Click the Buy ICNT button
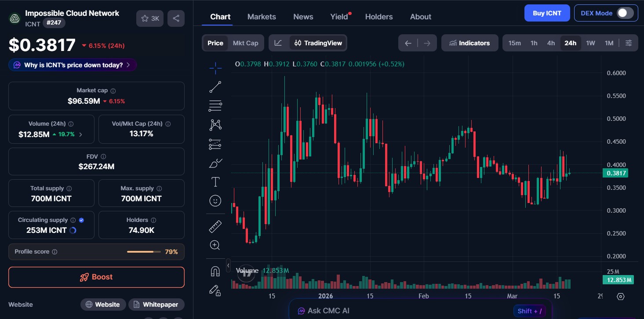The width and height of the screenshot is (644, 319). pyautogui.click(x=547, y=13)
